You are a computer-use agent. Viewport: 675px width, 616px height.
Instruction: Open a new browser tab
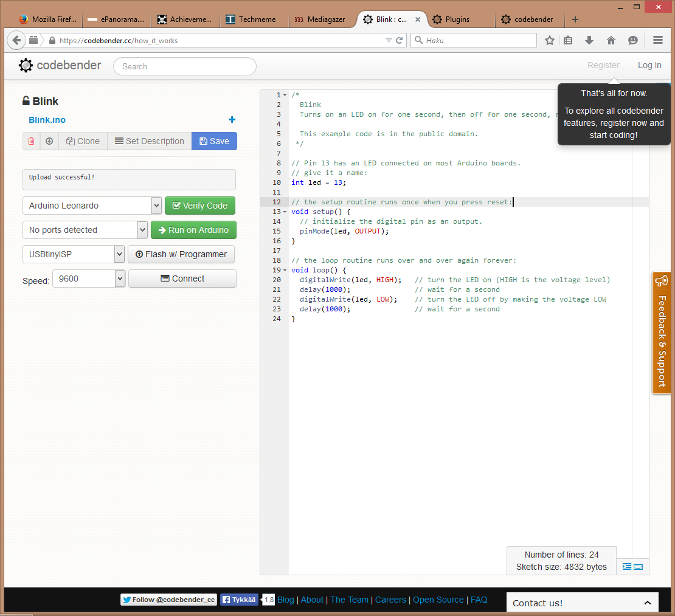click(575, 19)
